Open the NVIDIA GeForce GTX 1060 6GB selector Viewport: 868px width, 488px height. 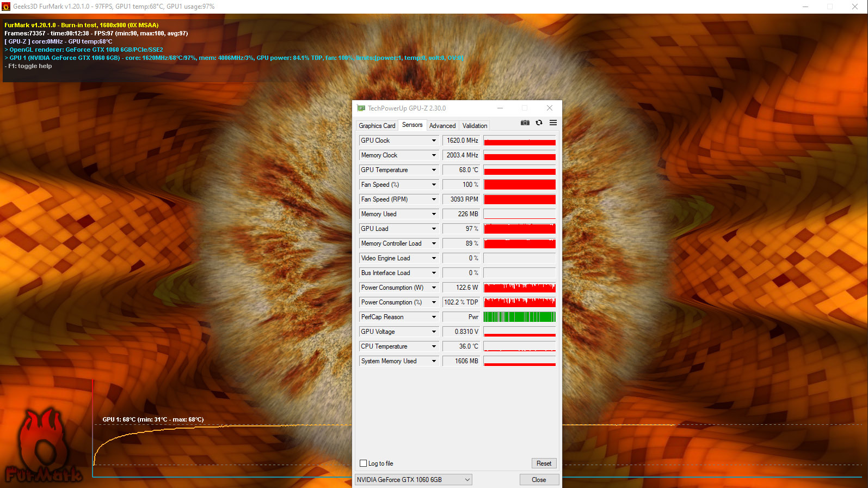tap(413, 480)
